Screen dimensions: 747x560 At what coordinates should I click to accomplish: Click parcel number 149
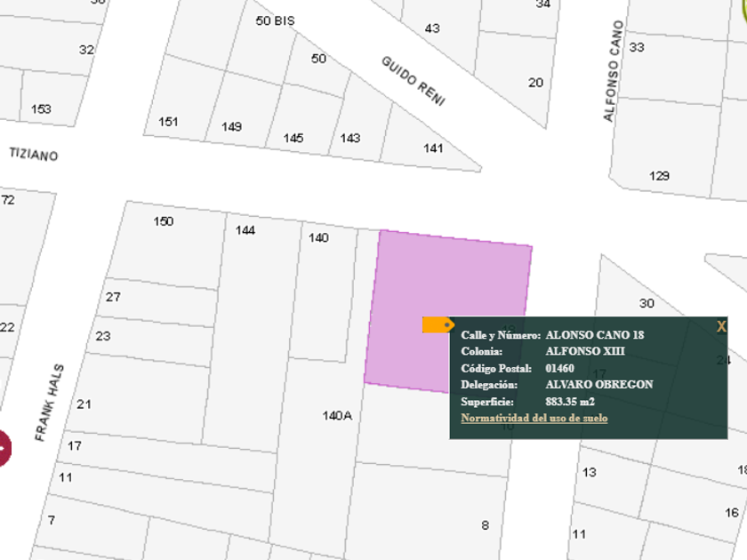pyautogui.click(x=231, y=126)
